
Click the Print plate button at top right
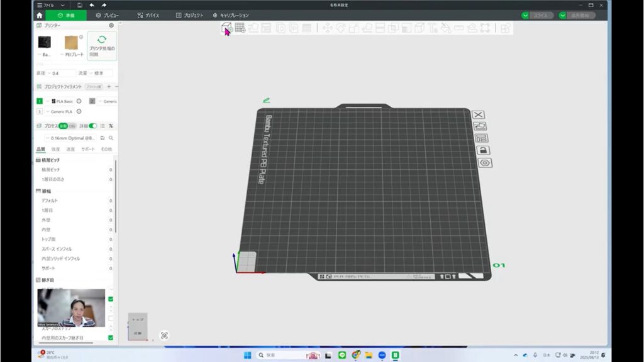point(580,15)
